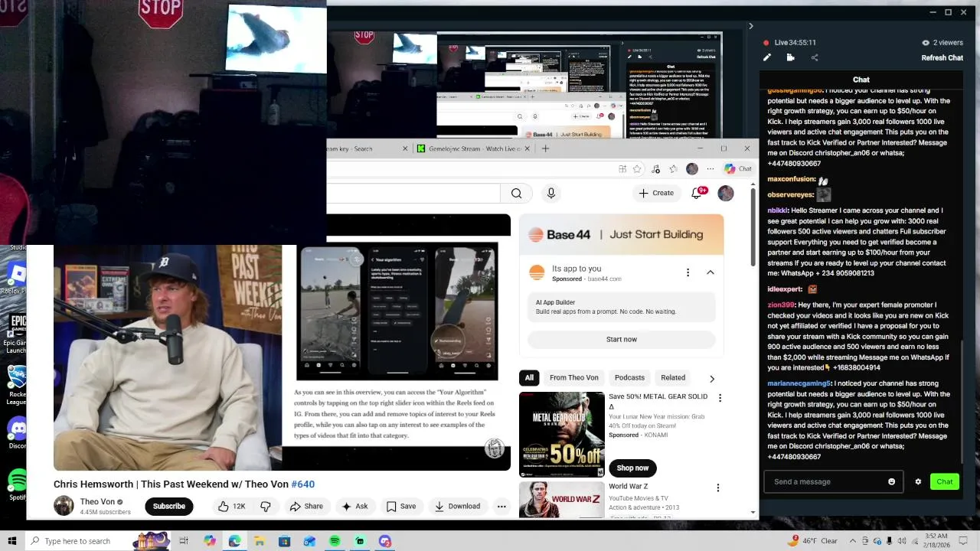Open options for Metal Gear Solid ad

720,398
